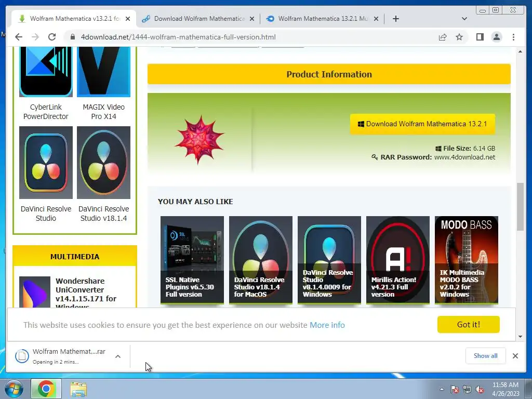Dismiss cookie notice with 'Got it!'
The image size is (532, 399).
tap(468, 324)
